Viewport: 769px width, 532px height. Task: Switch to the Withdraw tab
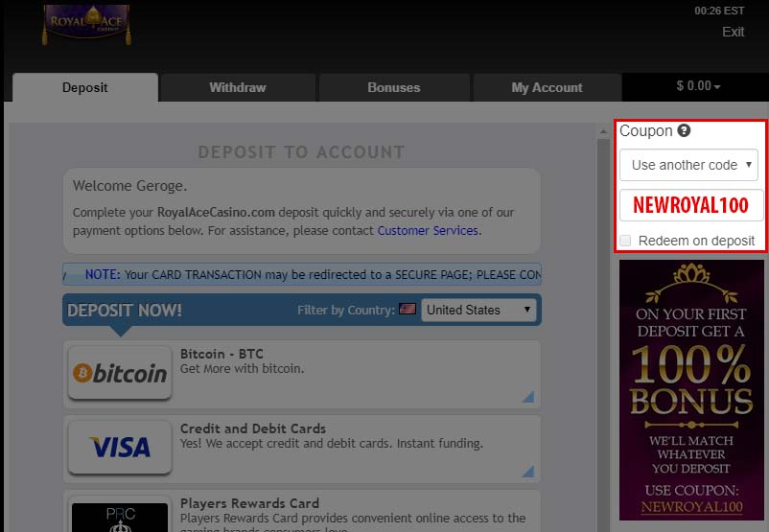pos(238,88)
